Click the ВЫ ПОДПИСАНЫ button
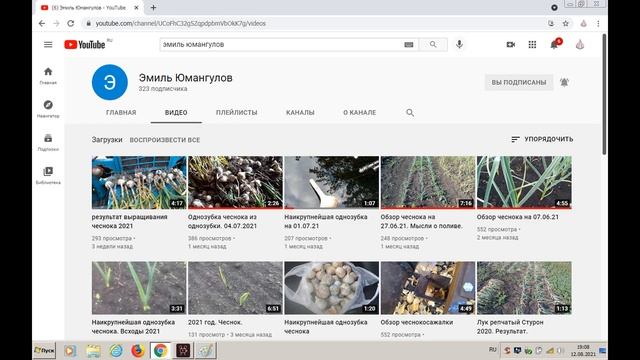This screenshot has height=360, width=640. pos(519,82)
